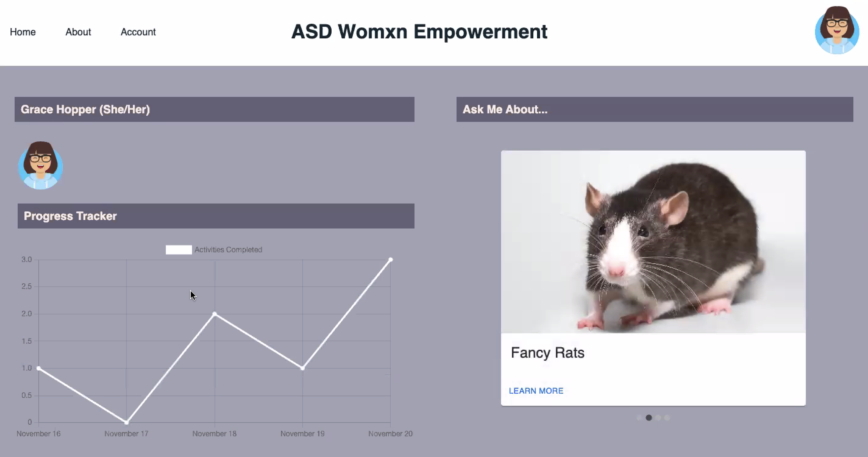Open the user avatar in the header
This screenshot has height=457, width=868.
[837, 30]
